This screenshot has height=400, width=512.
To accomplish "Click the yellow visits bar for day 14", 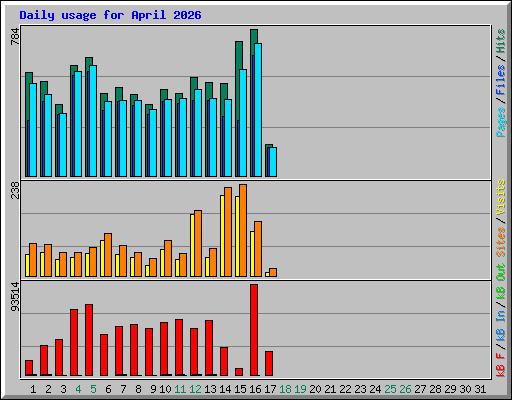I will pyautogui.click(x=222, y=236).
